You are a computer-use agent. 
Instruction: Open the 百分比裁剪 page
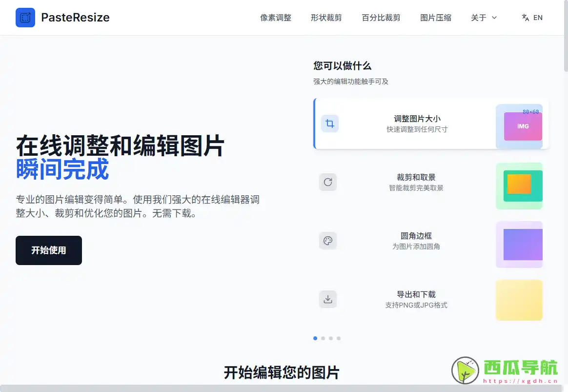coord(381,18)
